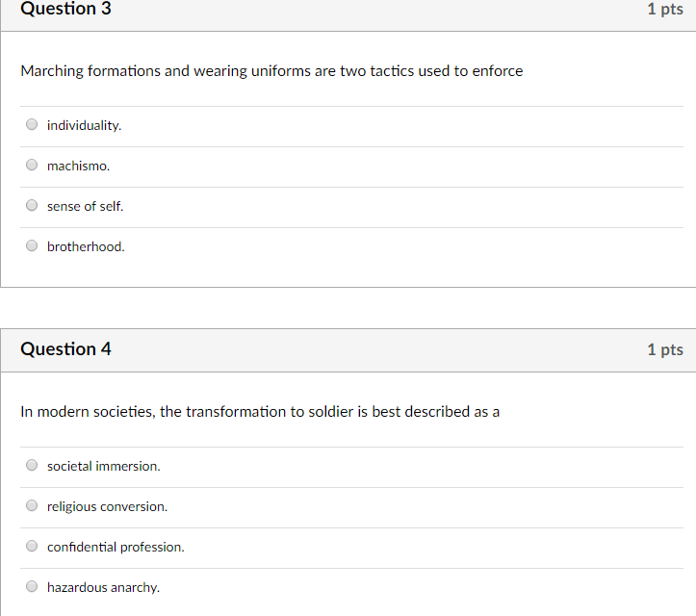The height and width of the screenshot is (616, 696).
Task: Click the 'confidential profession.' answer label
Action: (x=116, y=548)
